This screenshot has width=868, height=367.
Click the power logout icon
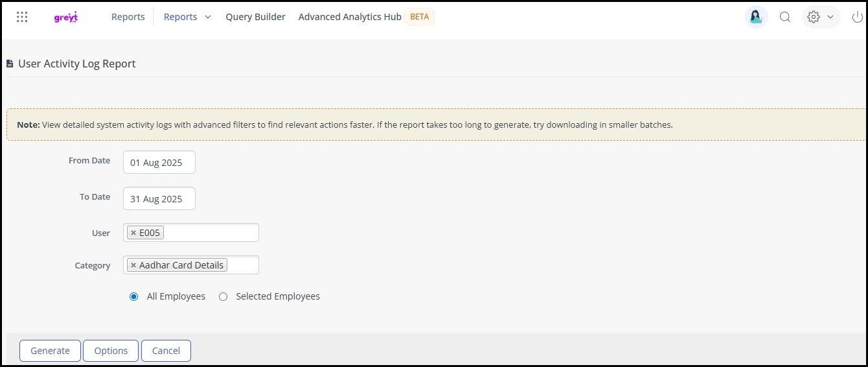pos(857,17)
